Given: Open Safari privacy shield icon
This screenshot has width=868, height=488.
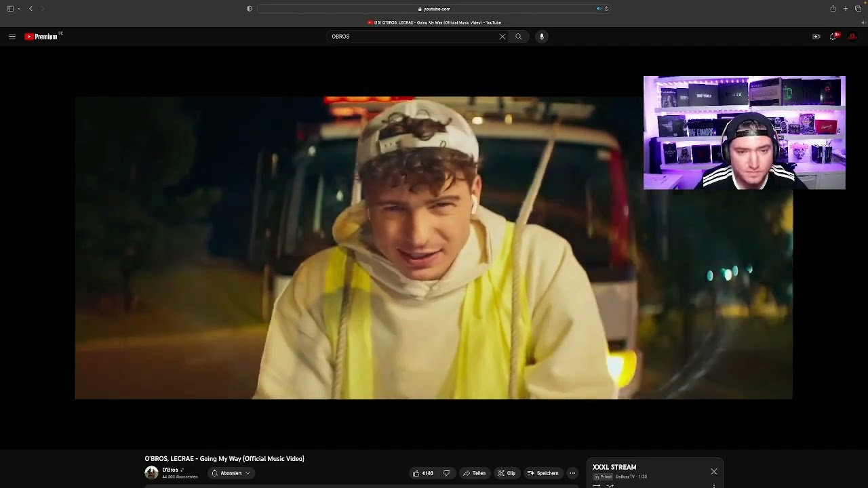Looking at the screenshot, I should 250,9.
